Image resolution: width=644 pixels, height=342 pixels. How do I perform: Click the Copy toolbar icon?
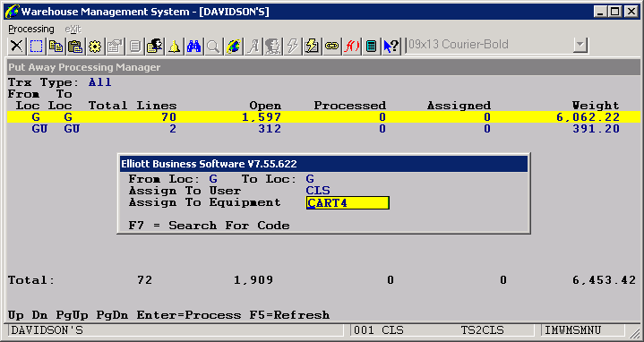coord(56,46)
